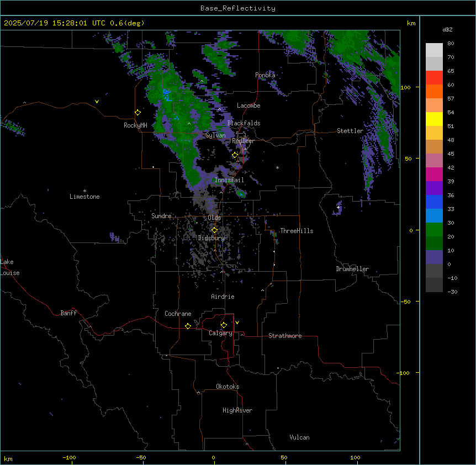The width and height of the screenshot is (476, 465).
Task: Click the yellow v marker northeast of Calgary
Action: pyautogui.click(x=237, y=323)
